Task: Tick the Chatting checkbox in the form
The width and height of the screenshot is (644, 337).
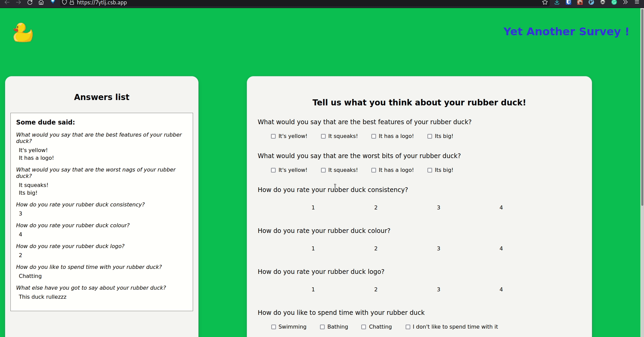Action: coord(364,327)
